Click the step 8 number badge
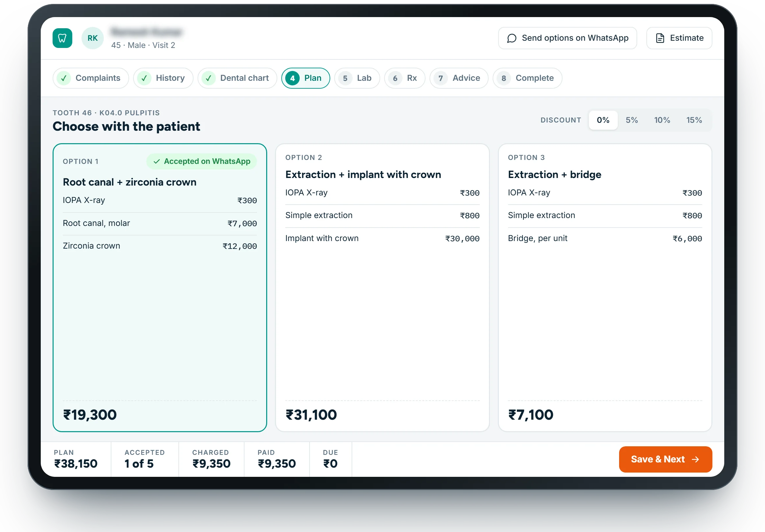The width and height of the screenshot is (765, 532). tap(504, 78)
